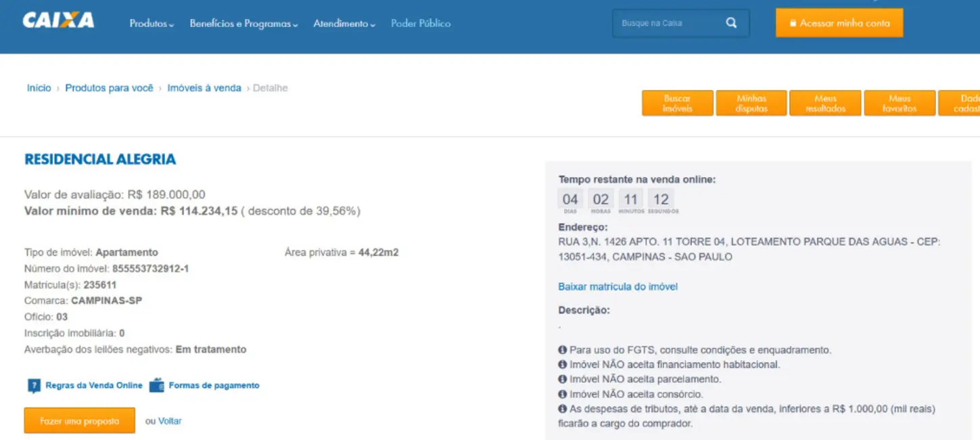
Task: Click info icon beside consórcio note
Action: pos(562,394)
